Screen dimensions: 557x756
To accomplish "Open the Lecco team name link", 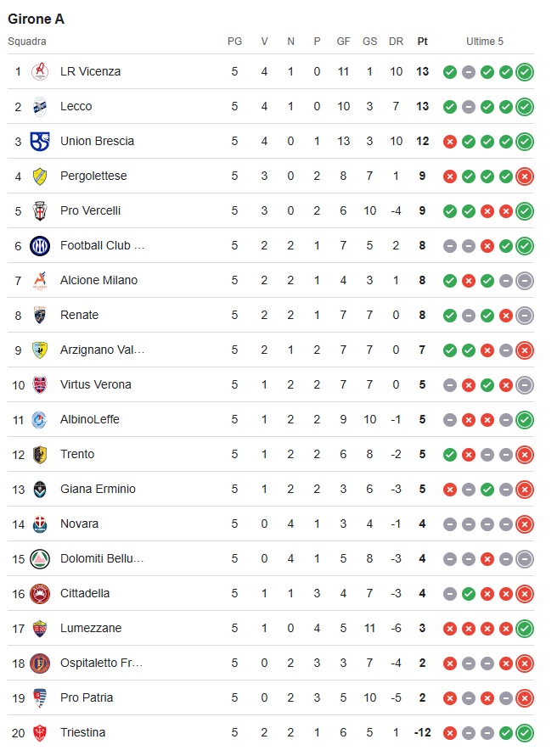I will [x=76, y=106].
